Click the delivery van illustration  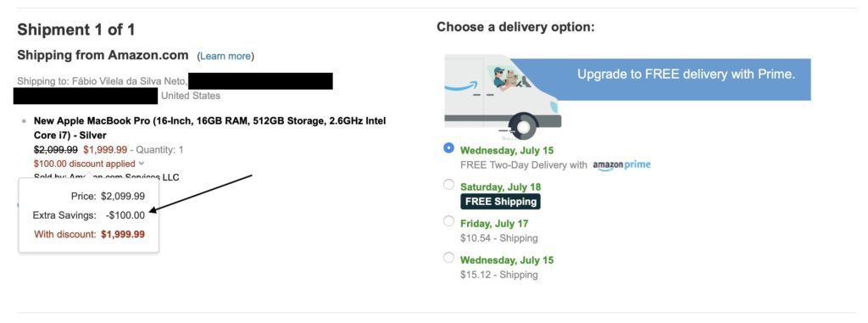coord(504,97)
